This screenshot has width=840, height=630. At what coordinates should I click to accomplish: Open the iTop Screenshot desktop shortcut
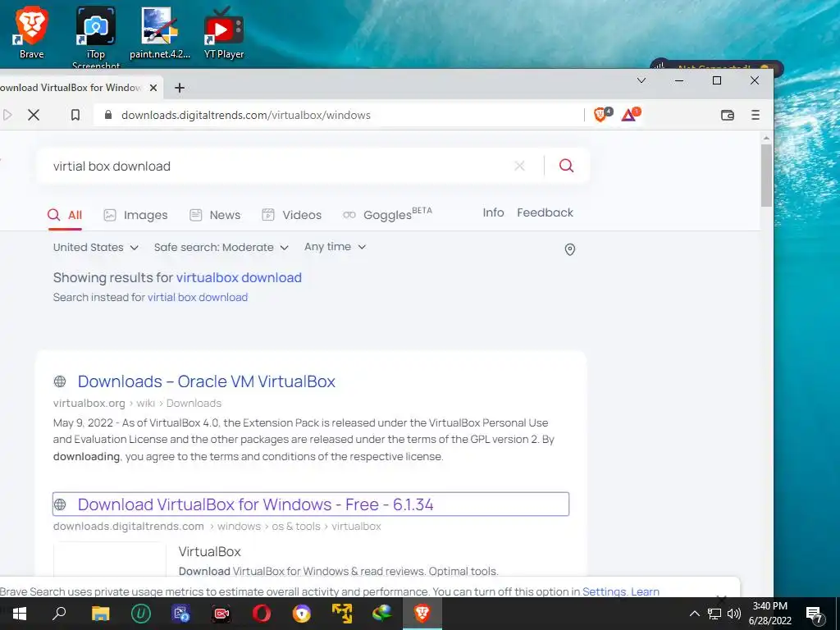coord(96,38)
